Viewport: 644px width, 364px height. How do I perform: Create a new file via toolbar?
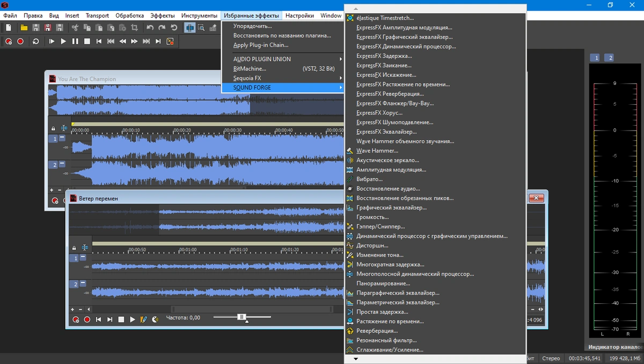pos(9,27)
